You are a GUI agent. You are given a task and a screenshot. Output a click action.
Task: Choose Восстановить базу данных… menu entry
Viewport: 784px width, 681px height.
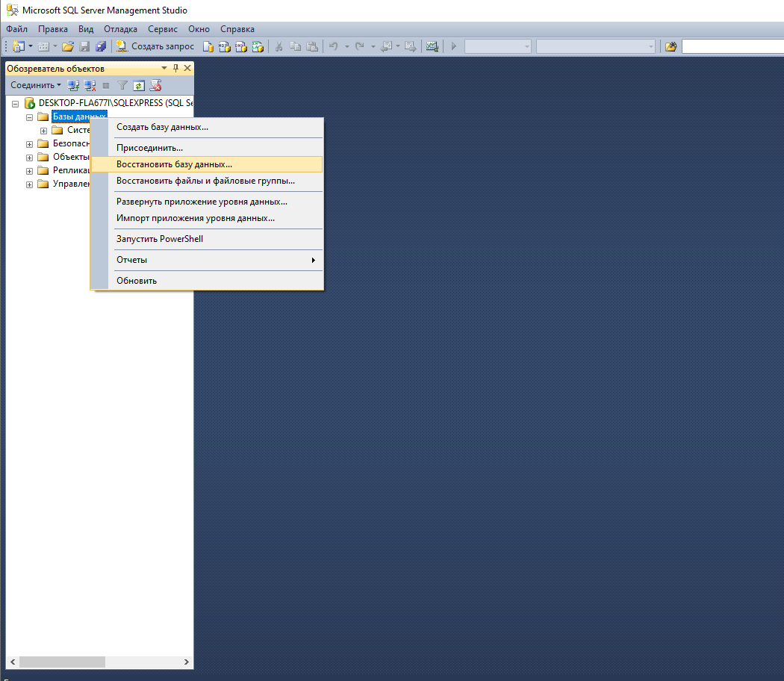point(207,164)
